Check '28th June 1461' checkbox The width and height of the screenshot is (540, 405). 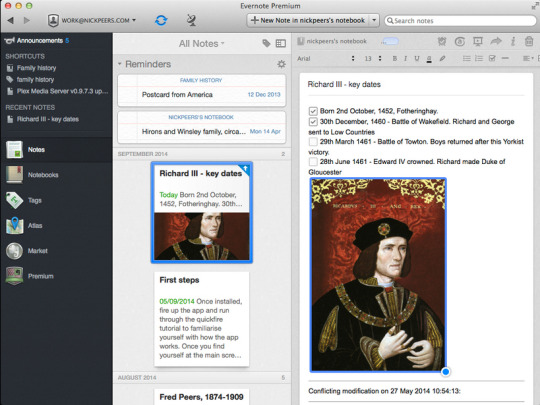pos(313,162)
